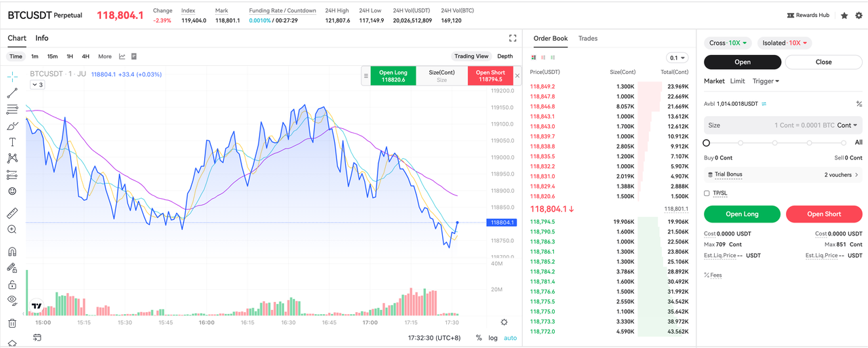
Task: Close the quick order floating panel
Action: (x=517, y=75)
